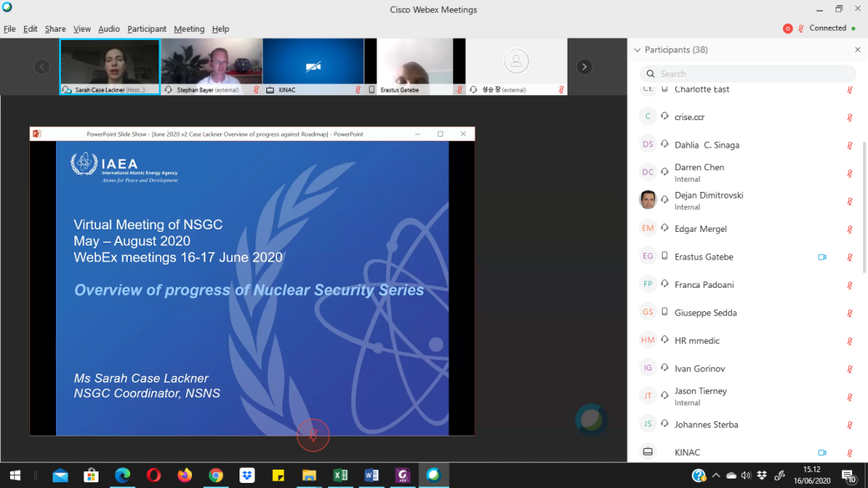This screenshot has width=868, height=488.
Task: Toggle mute icon for Erastus Gatebe
Action: (850, 257)
